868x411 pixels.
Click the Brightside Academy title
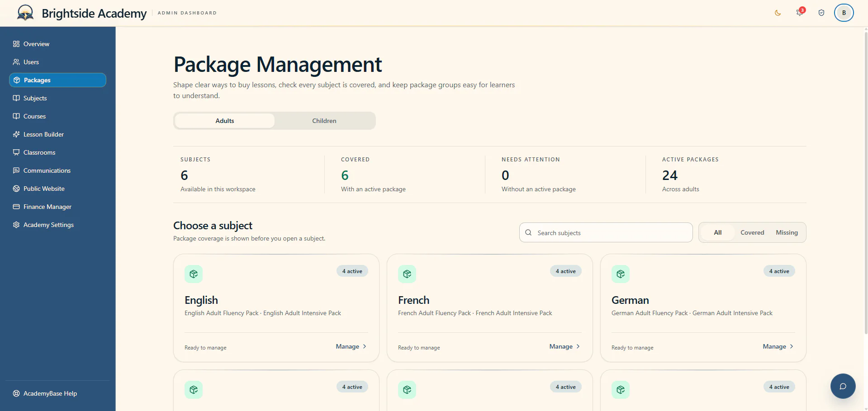point(94,13)
